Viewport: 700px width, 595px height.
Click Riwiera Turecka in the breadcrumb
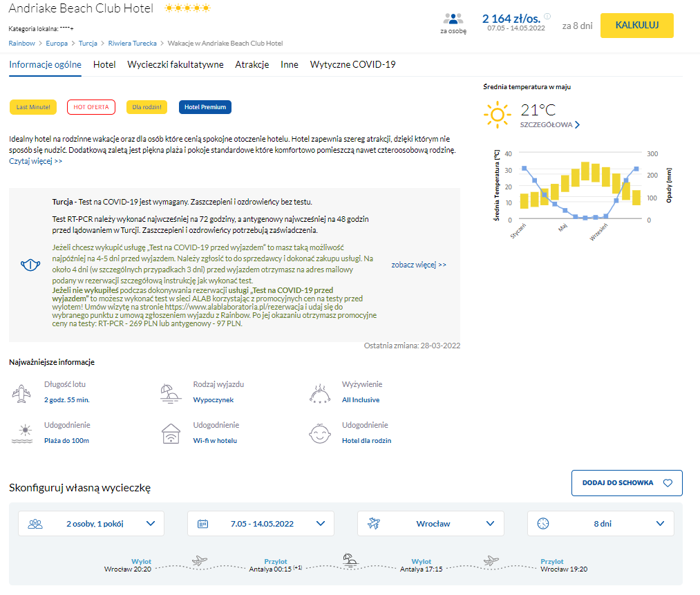point(132,43)
